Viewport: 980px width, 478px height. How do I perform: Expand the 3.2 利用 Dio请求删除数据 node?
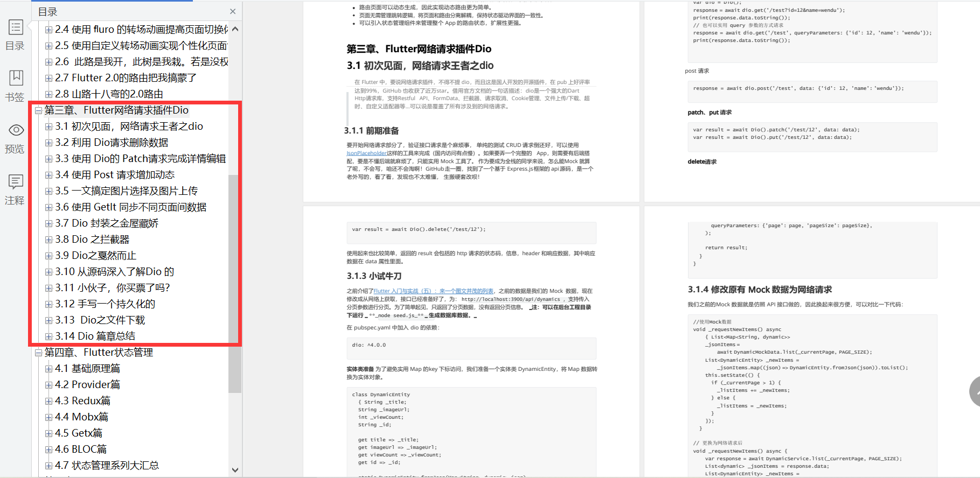point(49,143)
